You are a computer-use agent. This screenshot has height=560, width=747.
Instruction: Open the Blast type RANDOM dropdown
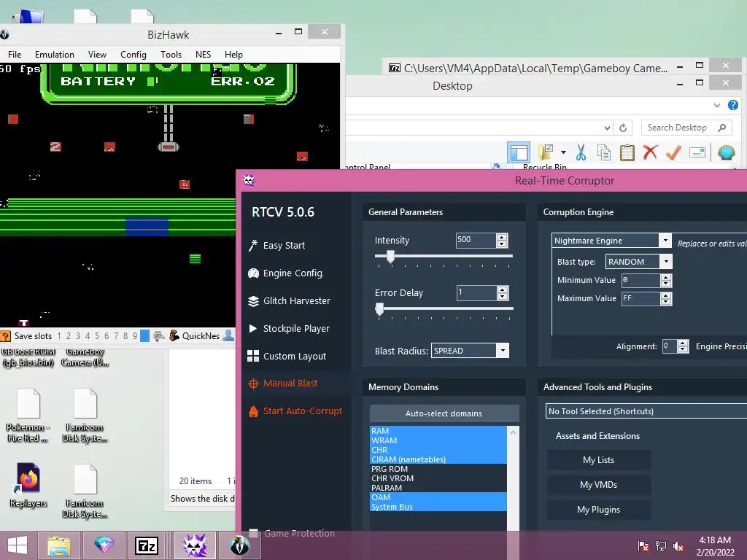[666, 262]
